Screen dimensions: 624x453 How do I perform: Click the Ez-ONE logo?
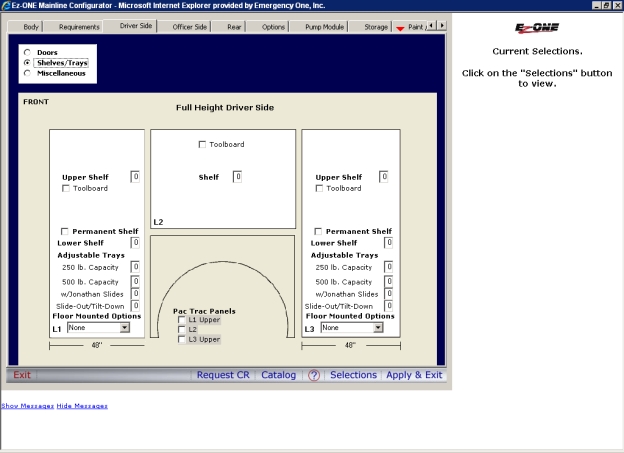(x=537, y=28)
